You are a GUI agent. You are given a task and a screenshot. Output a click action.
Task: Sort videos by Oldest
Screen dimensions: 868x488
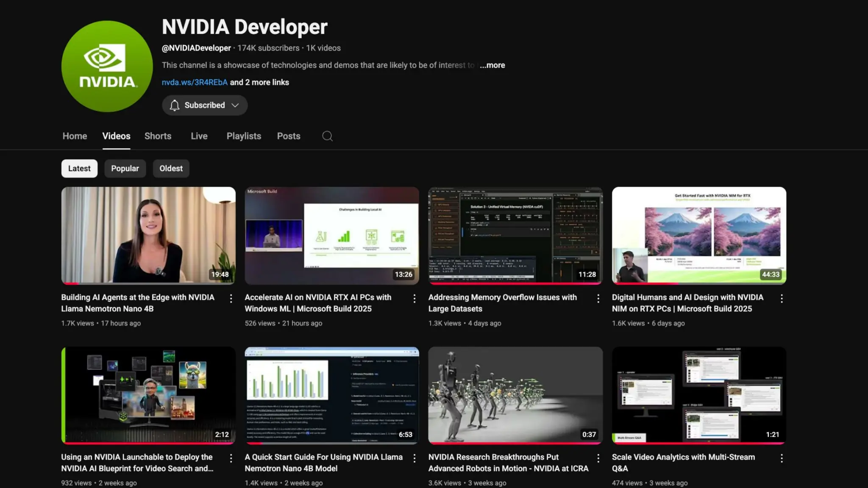(x=171, y=169)
